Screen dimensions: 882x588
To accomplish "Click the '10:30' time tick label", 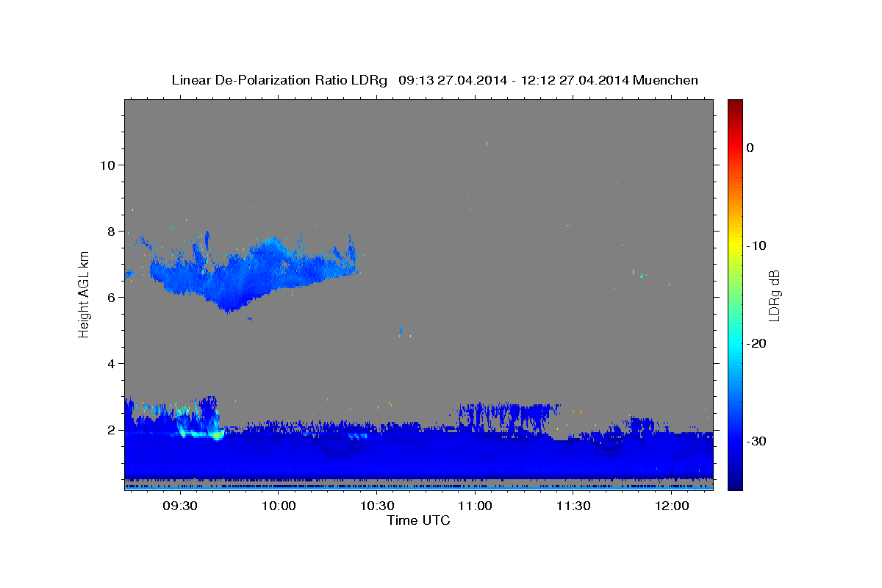I will tap(377, 506).
